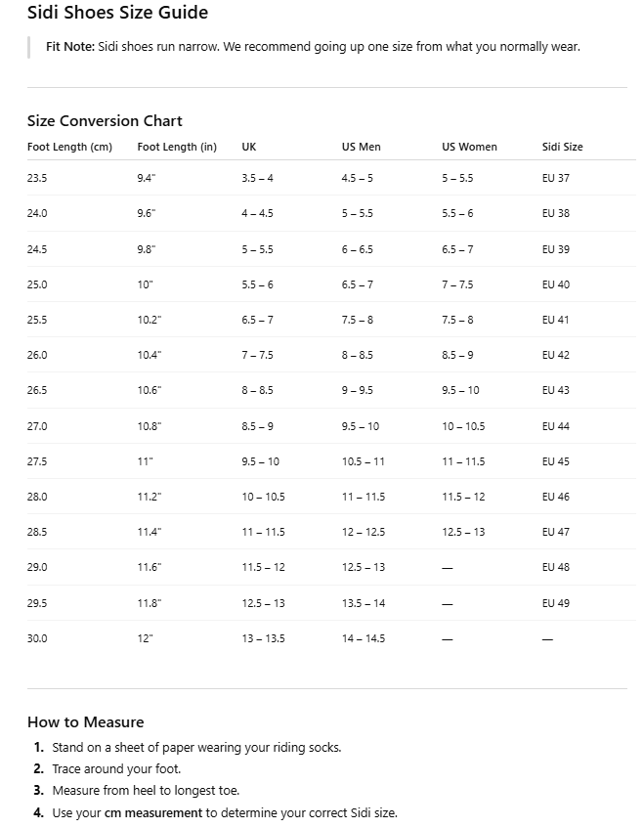This screenshot has height=828, width=644.
Task: Click the EU 45 size cell
Action: [x=555, y=461]
